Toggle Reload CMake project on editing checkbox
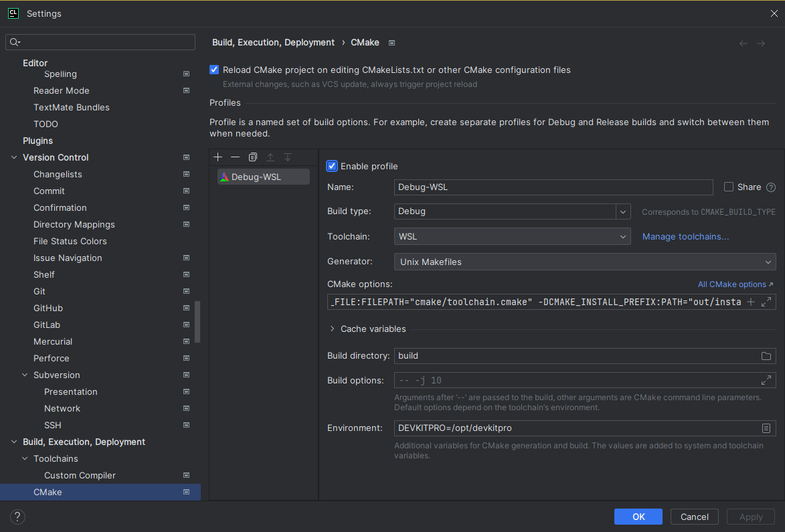The image size is (785, 532). click(x=214, y=70)
